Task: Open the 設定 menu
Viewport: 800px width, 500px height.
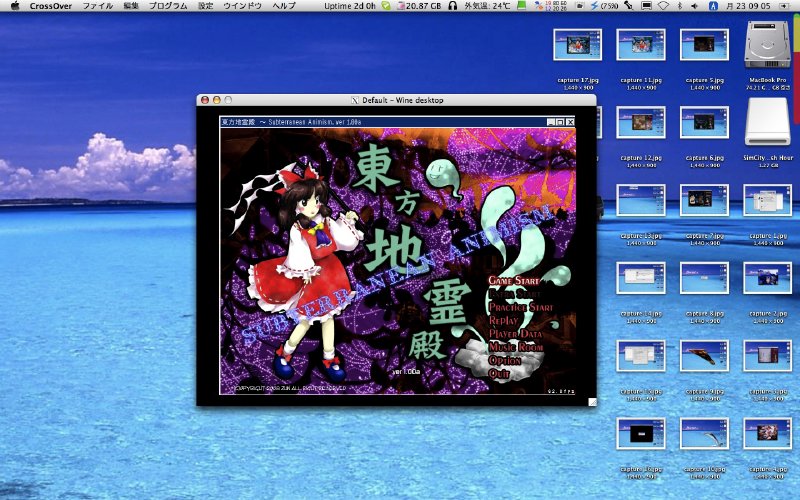Action: tap(206, 6)
